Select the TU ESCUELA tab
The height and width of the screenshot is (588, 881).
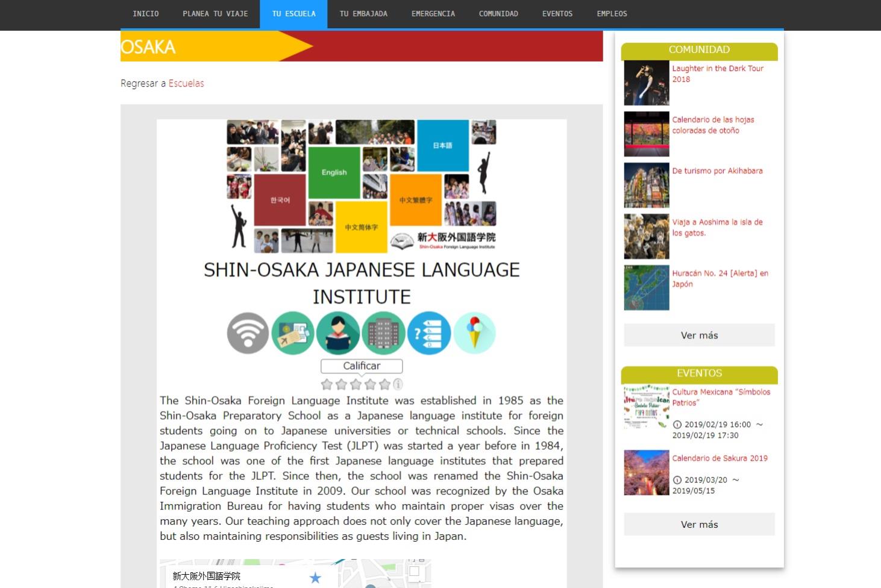[x=293, y=14]
